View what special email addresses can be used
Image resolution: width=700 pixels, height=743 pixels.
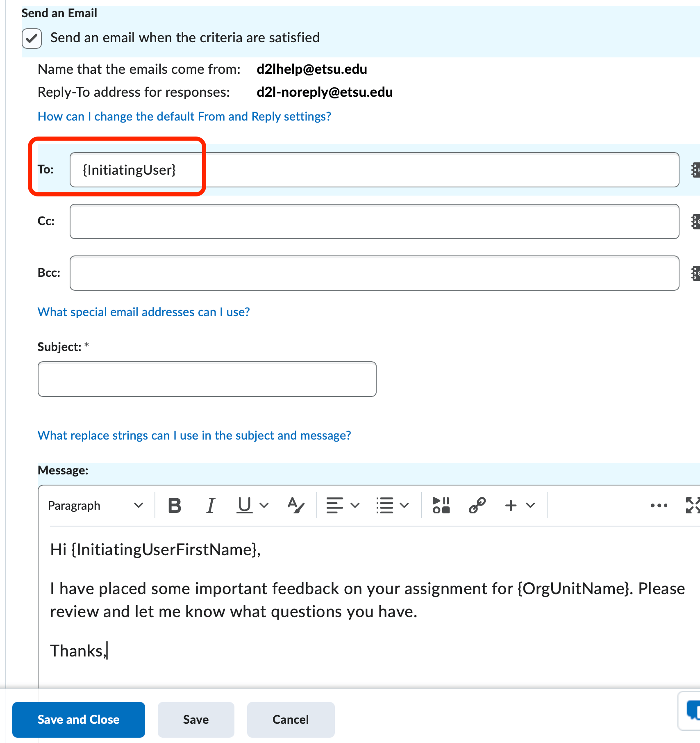click(x=143, y=312)
